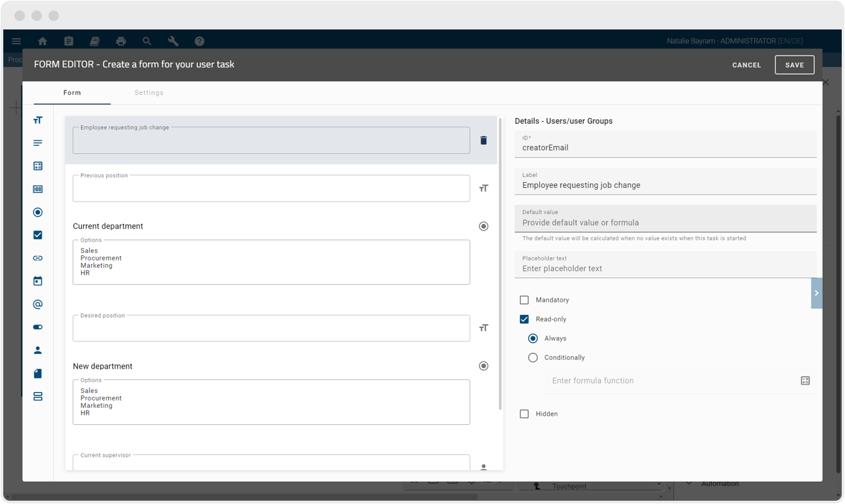Click the Placeholder text input
This screenshot has height=504, width=845.
pos(666,264)
